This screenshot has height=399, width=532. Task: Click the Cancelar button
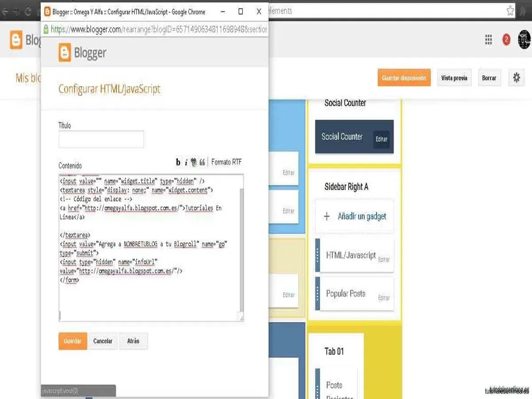103,341
